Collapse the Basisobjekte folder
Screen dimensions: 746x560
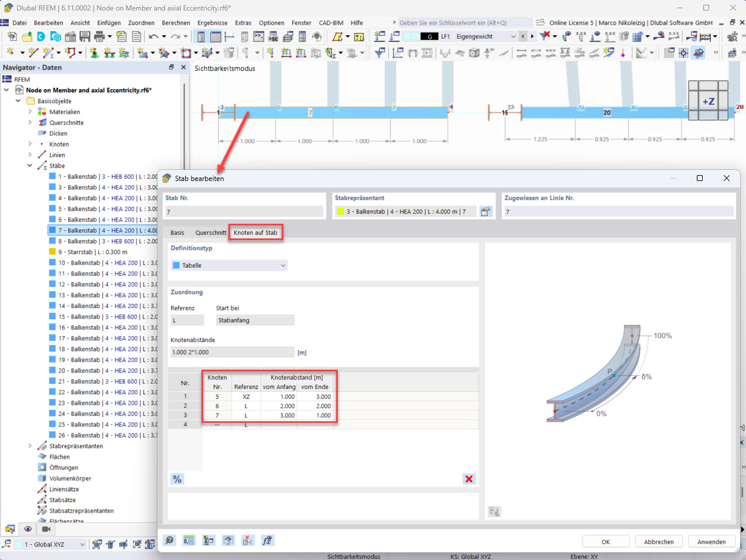coord(18,101)
